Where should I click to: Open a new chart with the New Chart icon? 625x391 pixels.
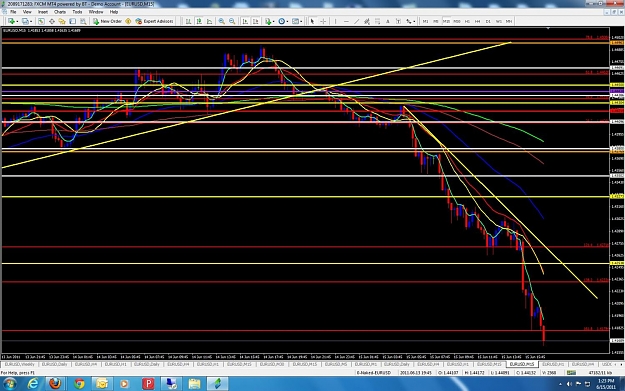coord(11,21)
